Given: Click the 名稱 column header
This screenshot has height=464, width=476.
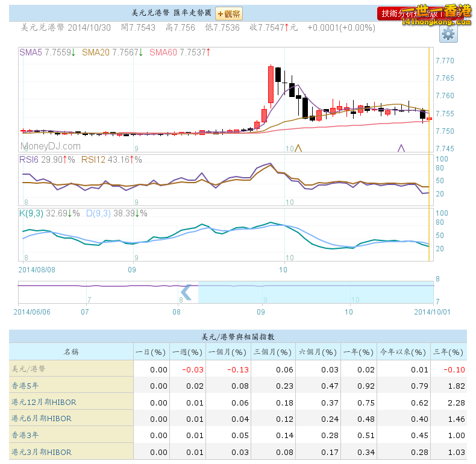Looking at the screenshot, I should click(71, 352).
